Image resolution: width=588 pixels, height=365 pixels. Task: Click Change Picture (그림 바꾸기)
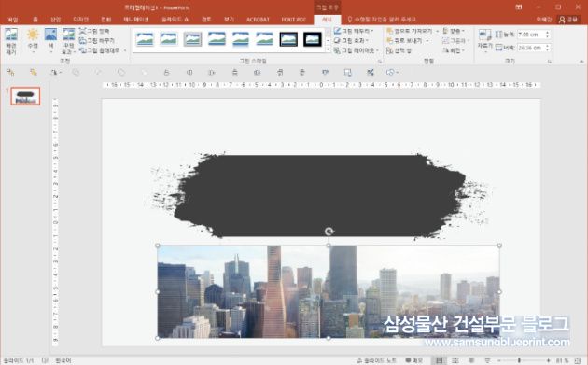[97, 40]
